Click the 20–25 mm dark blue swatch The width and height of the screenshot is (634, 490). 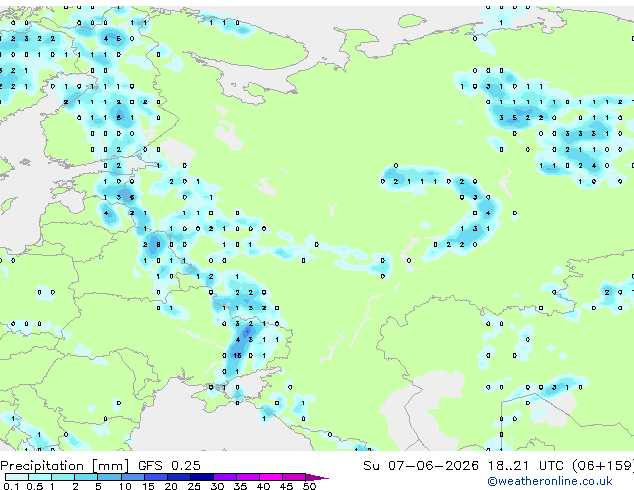[x=178, y=477]
